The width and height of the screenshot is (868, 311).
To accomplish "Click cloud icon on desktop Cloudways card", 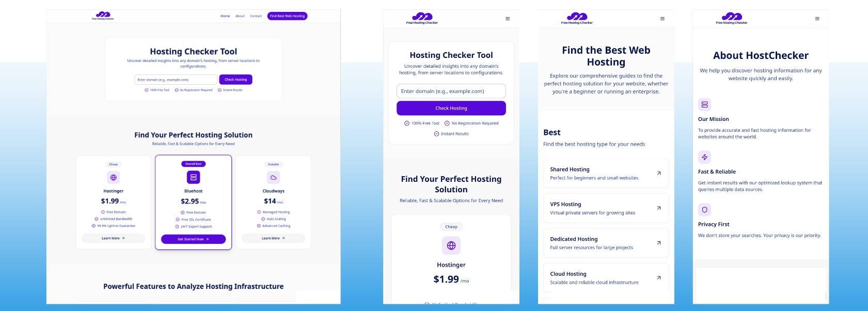I will click(274, 177).
